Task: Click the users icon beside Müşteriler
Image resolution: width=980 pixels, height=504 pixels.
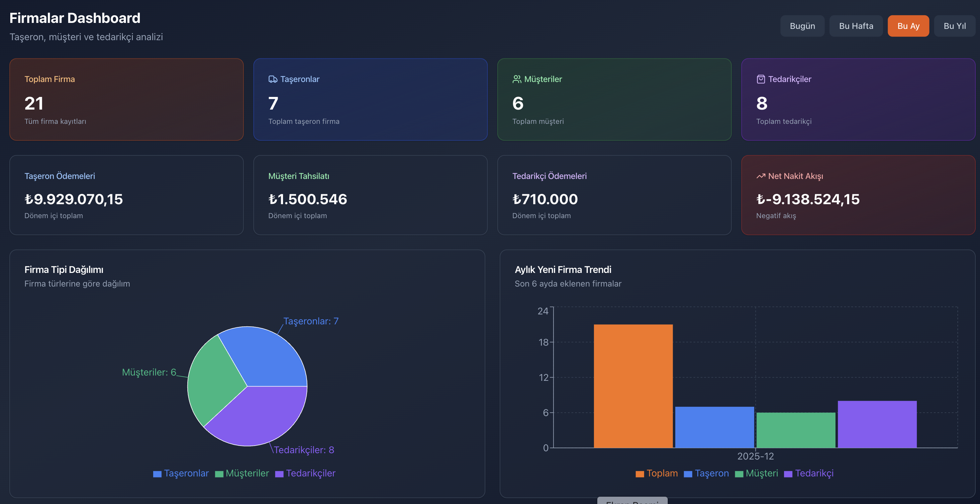Action: click(517, 79)
